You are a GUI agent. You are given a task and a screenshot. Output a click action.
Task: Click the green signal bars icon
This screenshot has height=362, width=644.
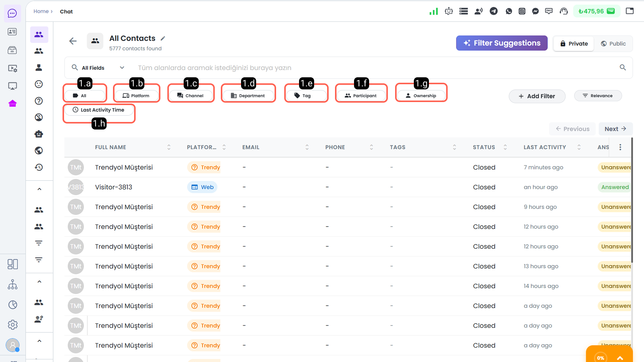(x=434, y=11)
